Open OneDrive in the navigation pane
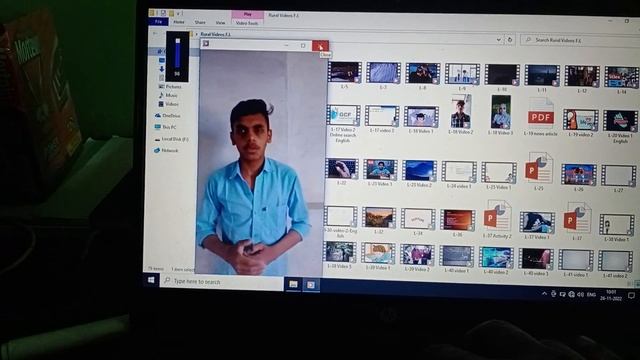The height and width of the screenshot is (360, 640). 167,116
